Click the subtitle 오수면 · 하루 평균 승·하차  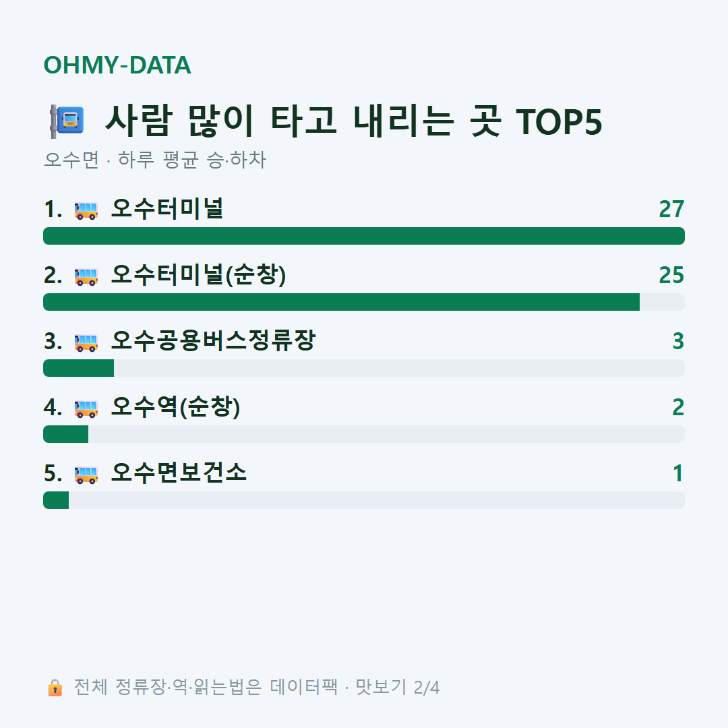pos(154,160)
